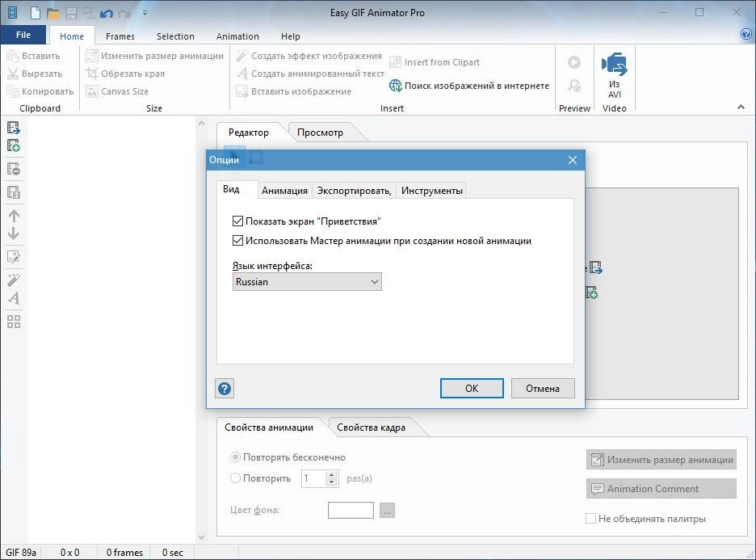Image resolution: width=756 pixels, height=560 pixels.
Task: Confirm options with OK button
Action: click(x=472, y=389)
